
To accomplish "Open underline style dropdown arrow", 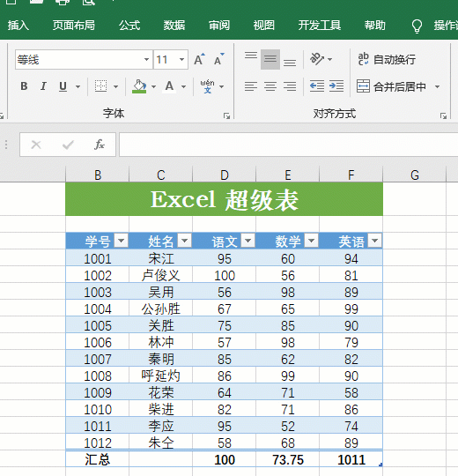I will [x=78, y=86].
